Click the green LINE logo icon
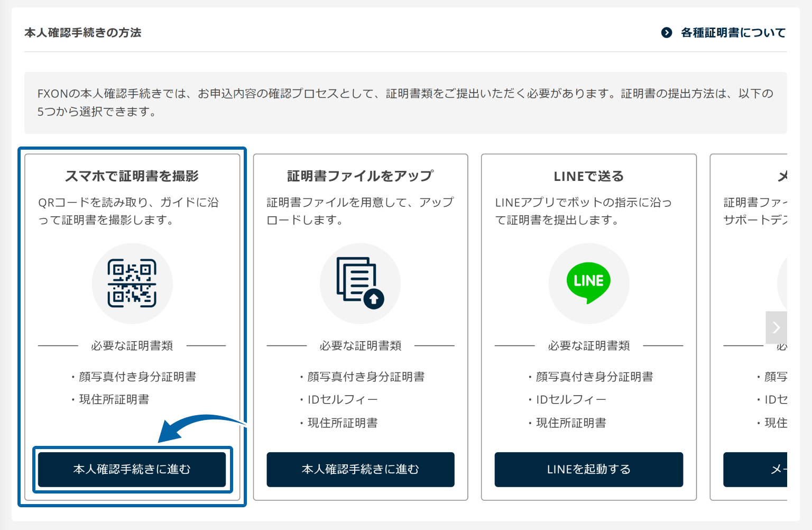The height and width of the screenshot is (530, 812). pos(588,282)
